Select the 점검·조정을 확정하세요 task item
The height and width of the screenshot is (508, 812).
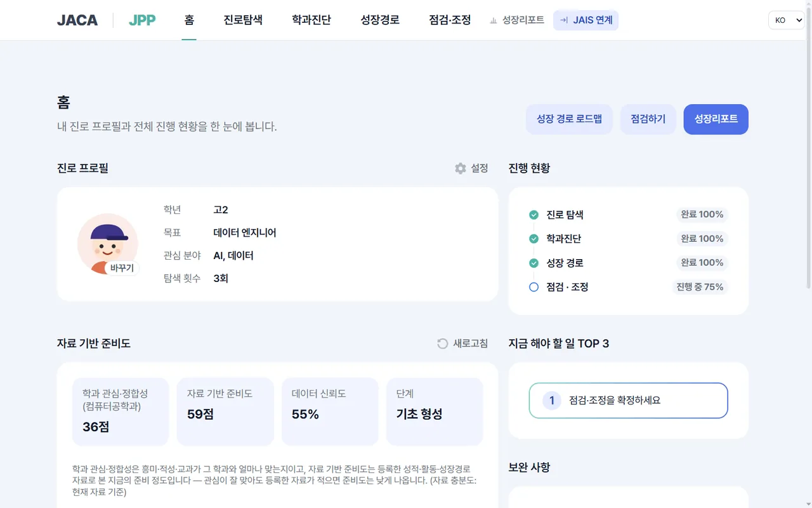[x=628, y=401]
